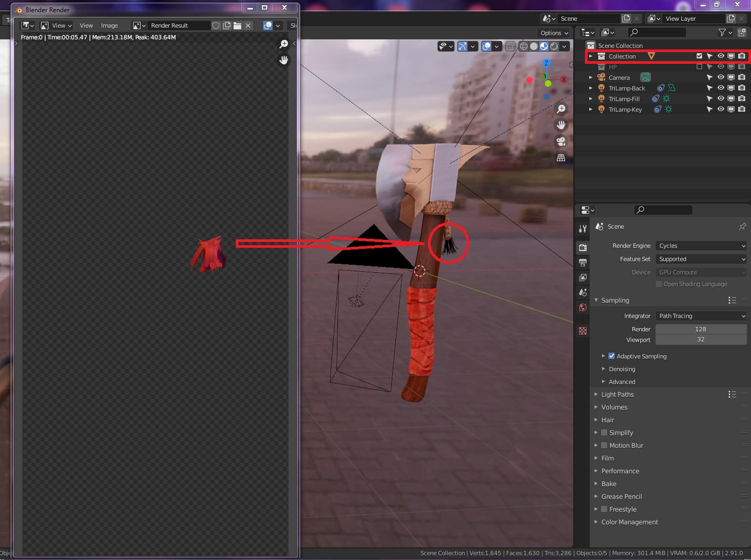Click pan hand icon in Blender Render window
The height and width of the screenshot is (560, 751).
click(x=284, y=60)
